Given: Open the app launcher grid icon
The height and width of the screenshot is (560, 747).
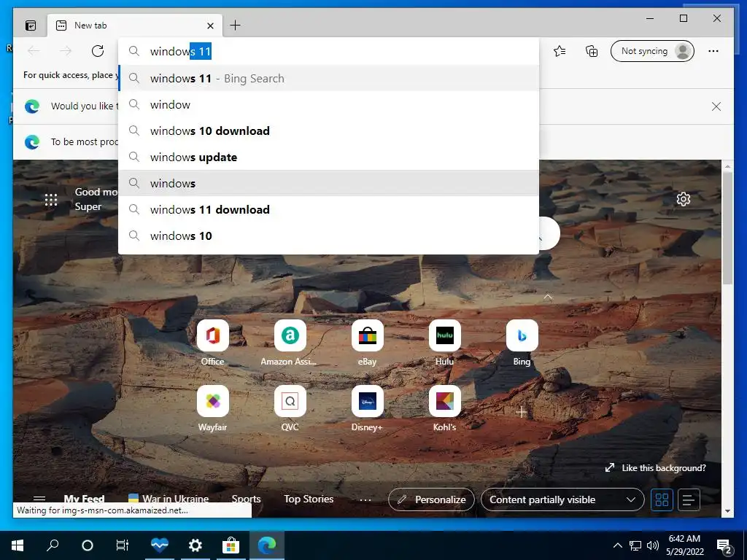Looking at the screenshot, I should [51, 200].
